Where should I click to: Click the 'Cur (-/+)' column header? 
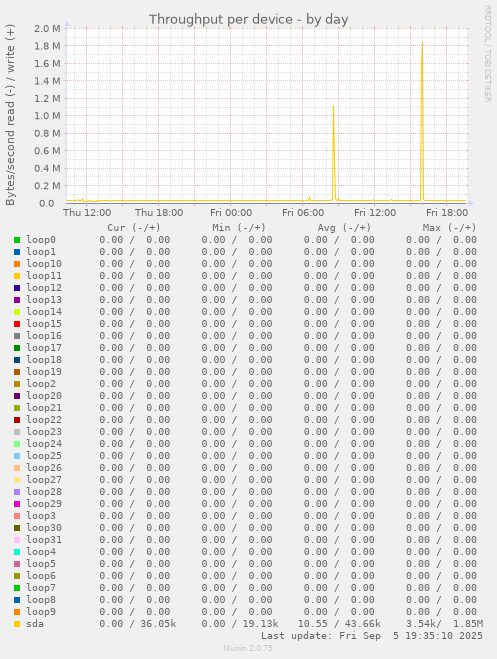[x=134, y=228]
